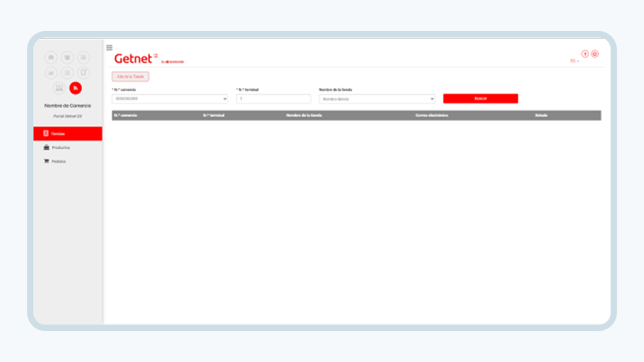This screenshot has width=644, height=362.
Task: Click the Tiendas store icon in sidebar
Action: pyautogui.click(x=46, y=133)
